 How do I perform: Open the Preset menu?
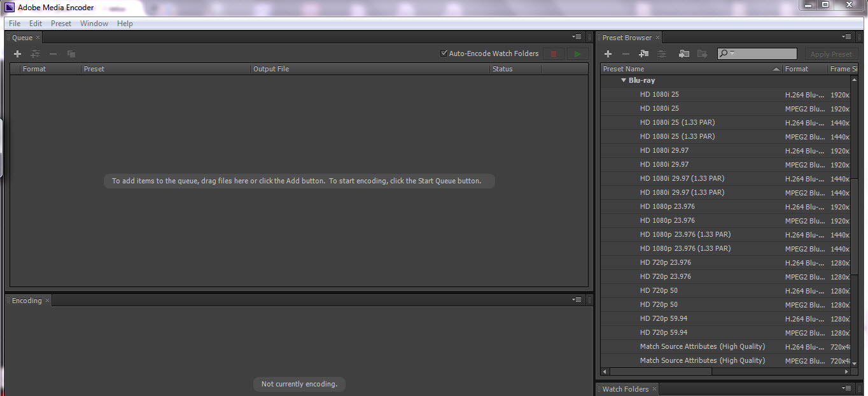[61, 24]
